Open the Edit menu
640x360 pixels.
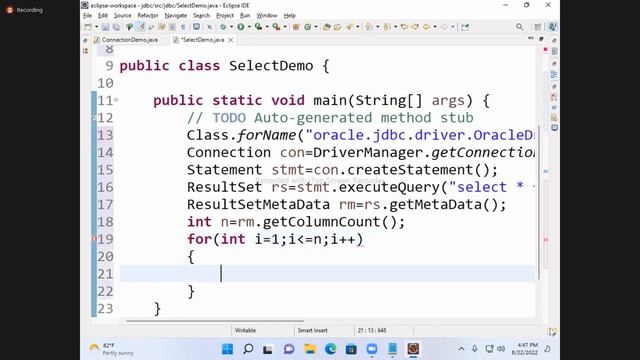[x=102, y=16]
